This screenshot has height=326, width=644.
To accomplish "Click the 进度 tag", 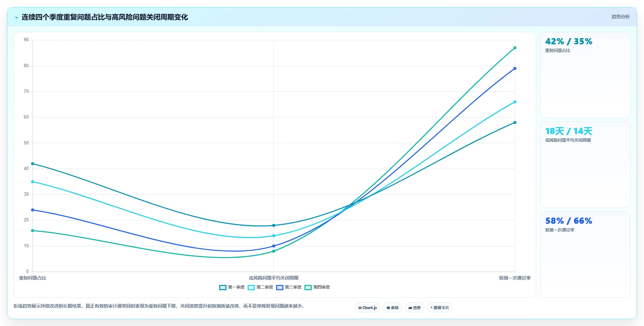I will [415, 308].
